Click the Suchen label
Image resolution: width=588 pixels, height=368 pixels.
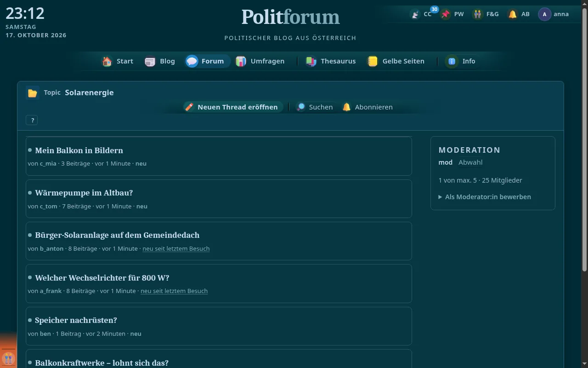(x=321, y=107)
